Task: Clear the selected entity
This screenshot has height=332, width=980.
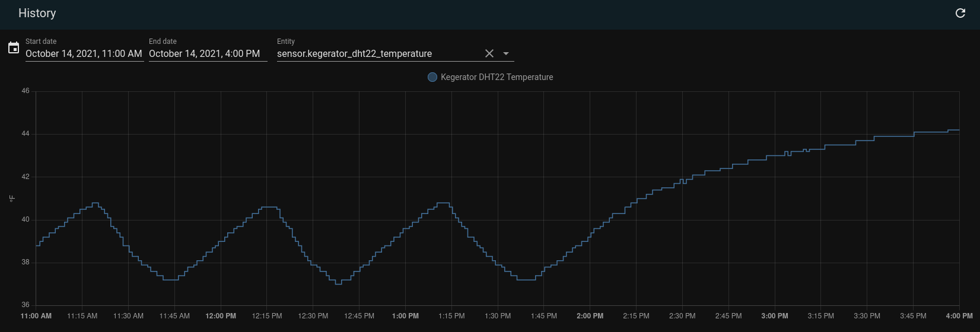Action: click(489, 53)
